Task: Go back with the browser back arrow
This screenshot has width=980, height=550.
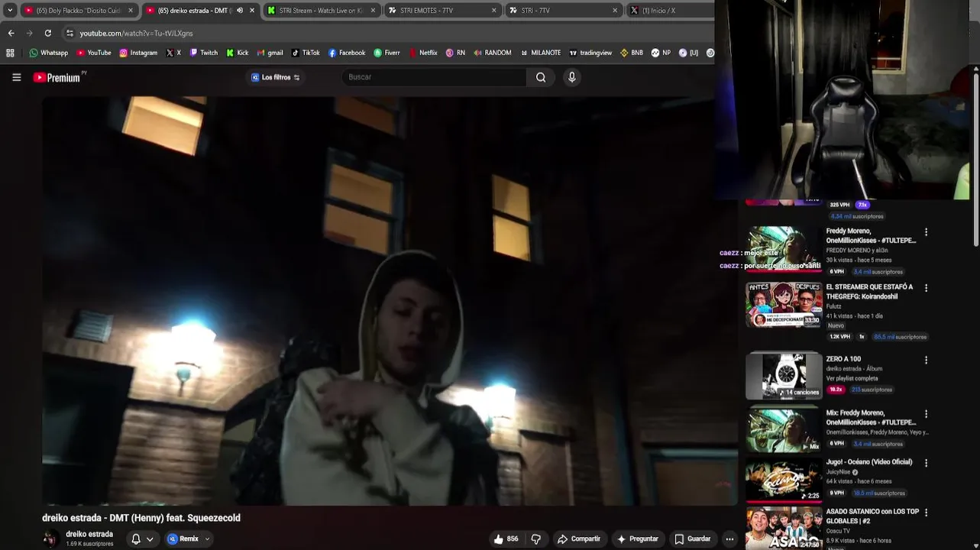Action: (11, 33)
